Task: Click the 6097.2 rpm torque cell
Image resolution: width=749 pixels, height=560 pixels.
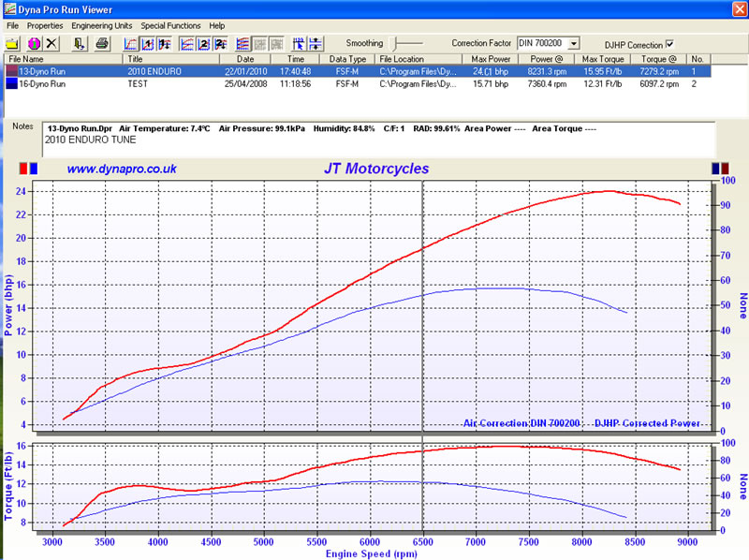Action: click(659, 83)
